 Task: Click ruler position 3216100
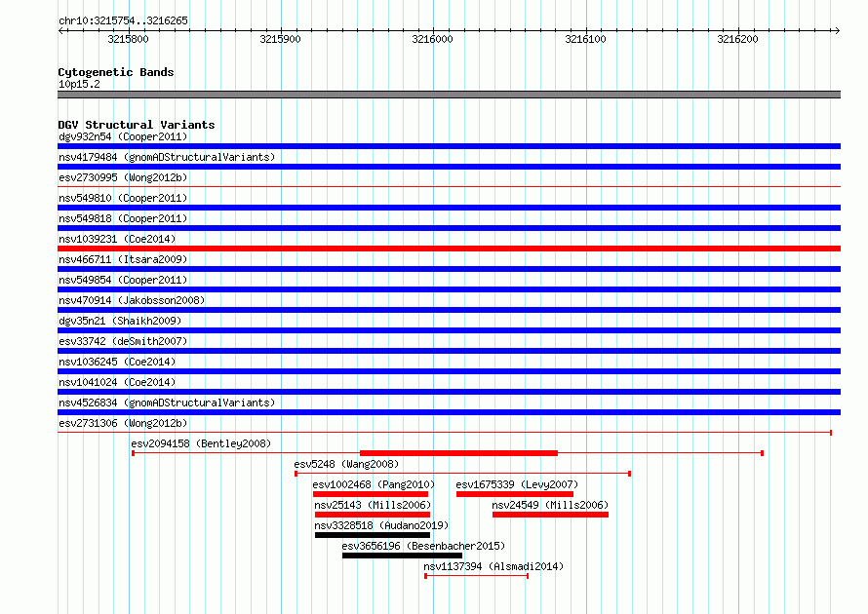(x=585, y=39)
